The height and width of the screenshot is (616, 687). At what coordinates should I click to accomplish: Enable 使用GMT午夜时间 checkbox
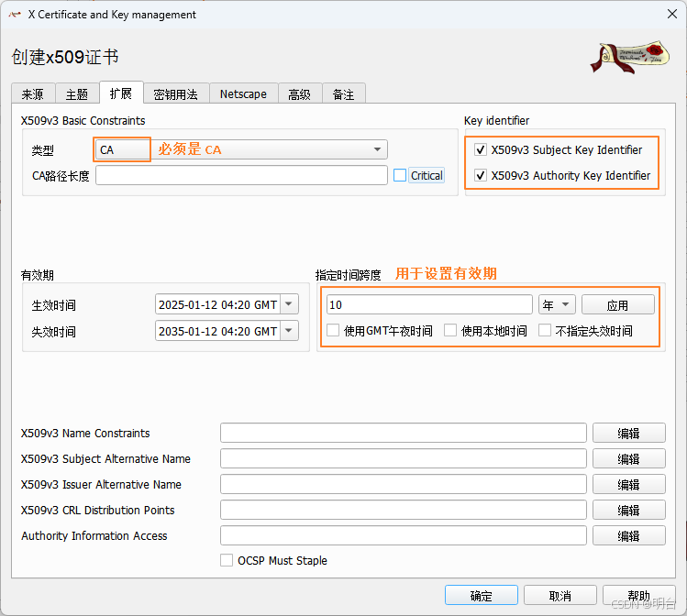(x=333, y=330)
